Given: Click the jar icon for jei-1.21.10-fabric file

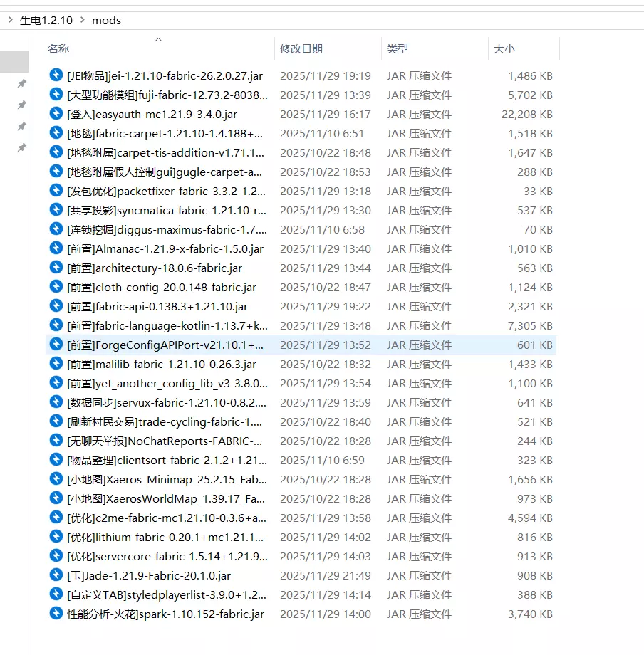Looking at the screenshot, I should [x=56, y=75].
